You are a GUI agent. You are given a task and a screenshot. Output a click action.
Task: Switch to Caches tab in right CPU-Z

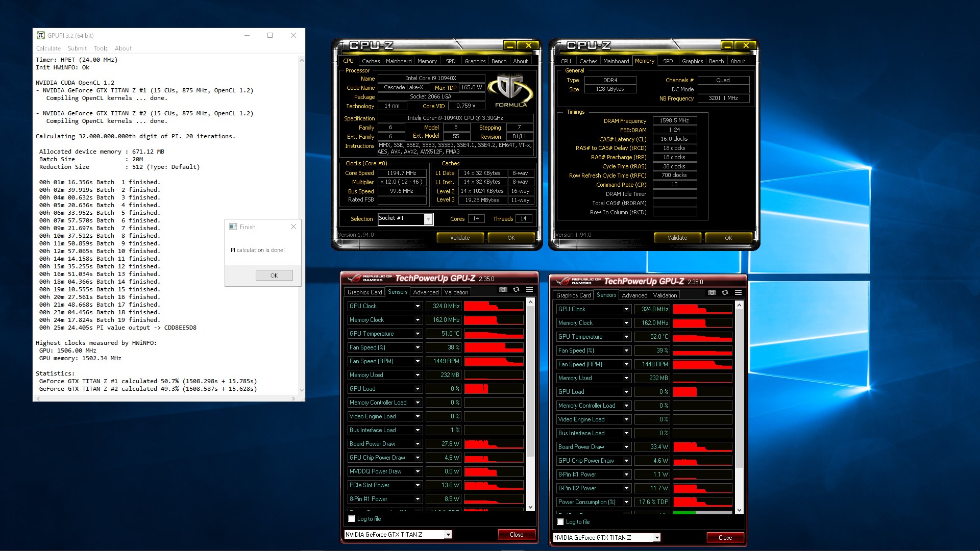[588, 61]
